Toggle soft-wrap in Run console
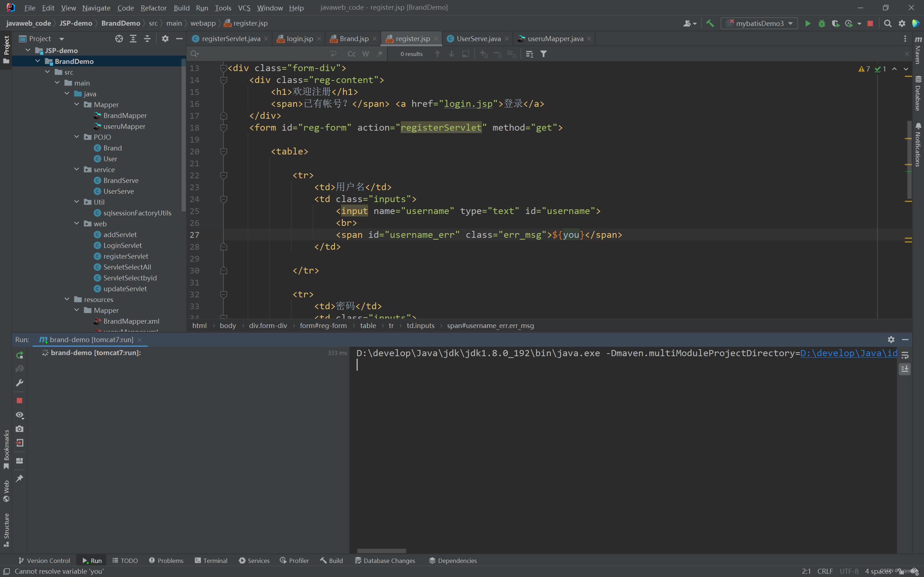 pyautogui.click(x=905, y=355)
